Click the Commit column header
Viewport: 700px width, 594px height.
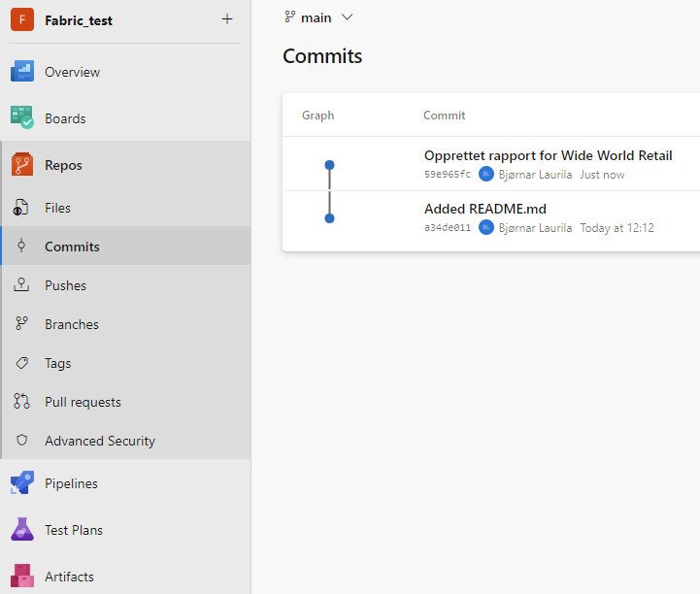click(445, 115)
